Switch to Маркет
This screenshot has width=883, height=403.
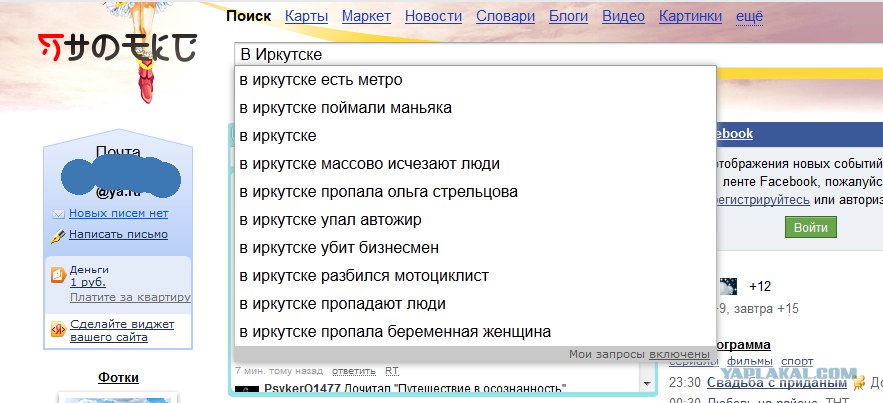coord(366,16)
